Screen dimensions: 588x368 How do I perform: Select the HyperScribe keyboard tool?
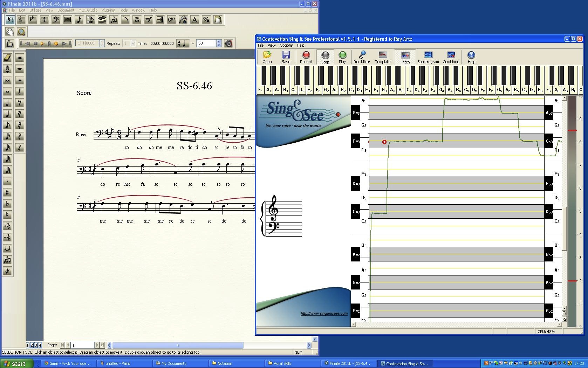(x=102, y=20)
